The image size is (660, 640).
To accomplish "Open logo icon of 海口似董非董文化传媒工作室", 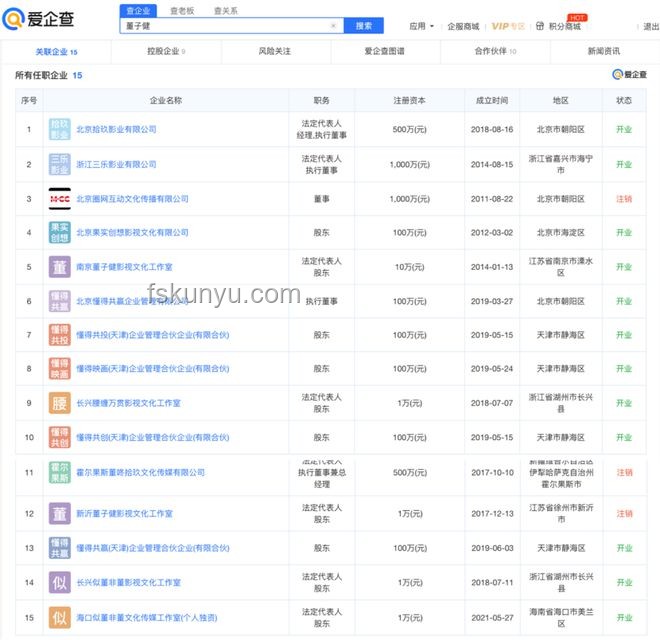I will (59, 618).
